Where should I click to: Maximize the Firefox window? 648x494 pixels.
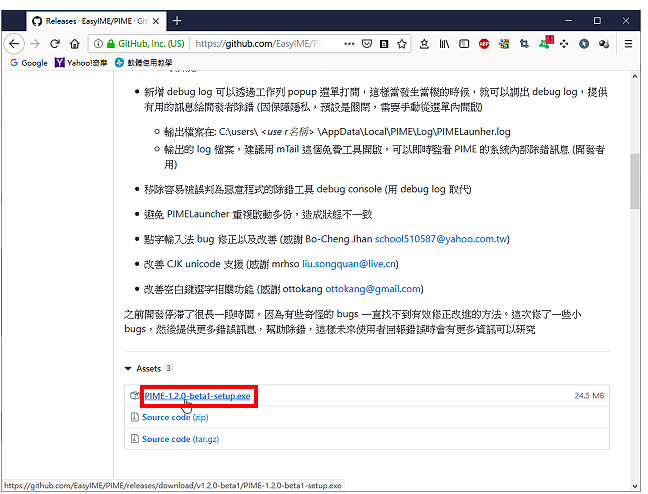(x=597, y=21)
